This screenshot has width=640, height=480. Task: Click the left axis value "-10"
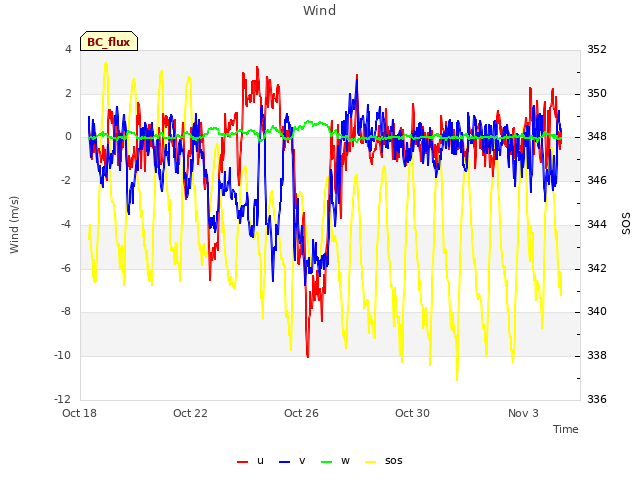63,356
